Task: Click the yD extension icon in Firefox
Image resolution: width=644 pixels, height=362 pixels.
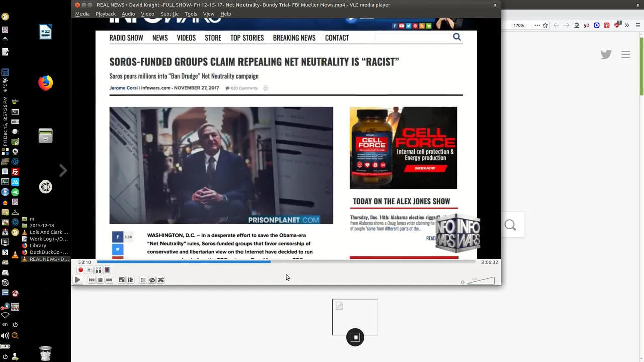Action: (586, 25)
